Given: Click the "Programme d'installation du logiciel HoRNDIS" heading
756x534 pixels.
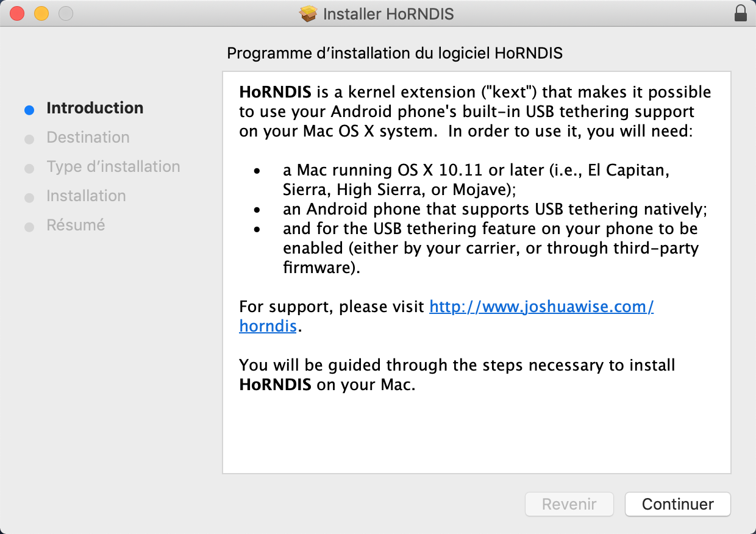Looking at the screenshot, I should (x=394, y=54).
